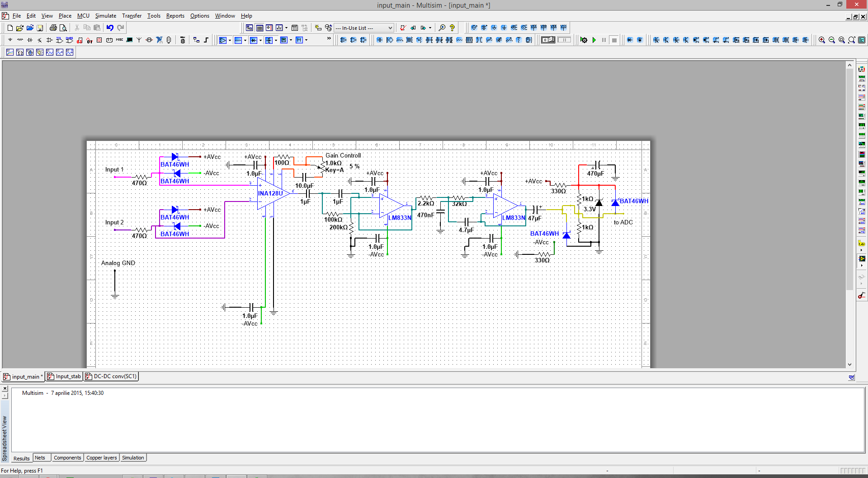Image resolution: width=868 pixels, height=478 pixels.
Task: Expand the 'M' measurement components dropdown arrow
Action: tap(306, 40)
